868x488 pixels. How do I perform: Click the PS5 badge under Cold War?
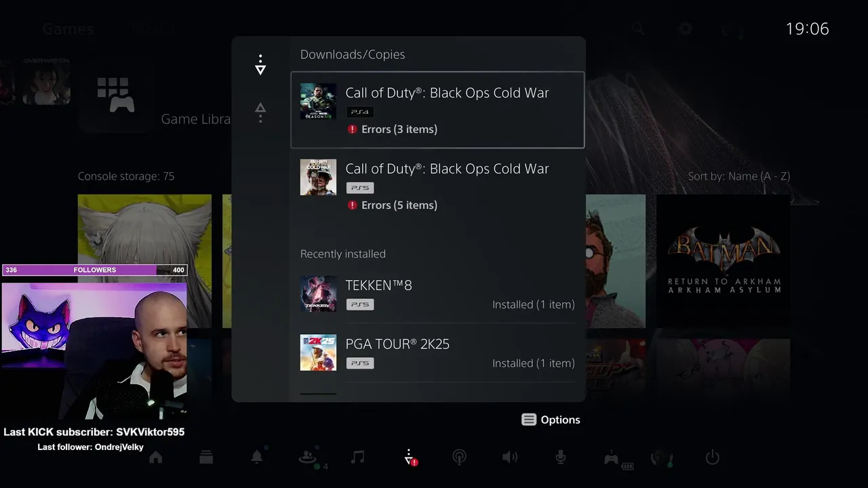pos(359,188)
